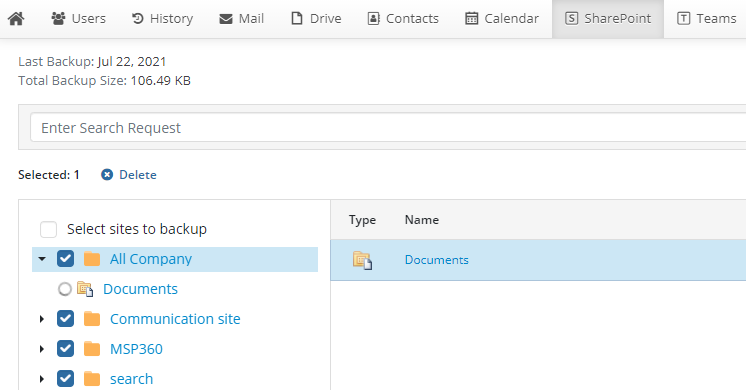Image resolution: width=746 pixels, height=390 pixels.
Task: Sort by the Name column header
Action: [422, 220]
